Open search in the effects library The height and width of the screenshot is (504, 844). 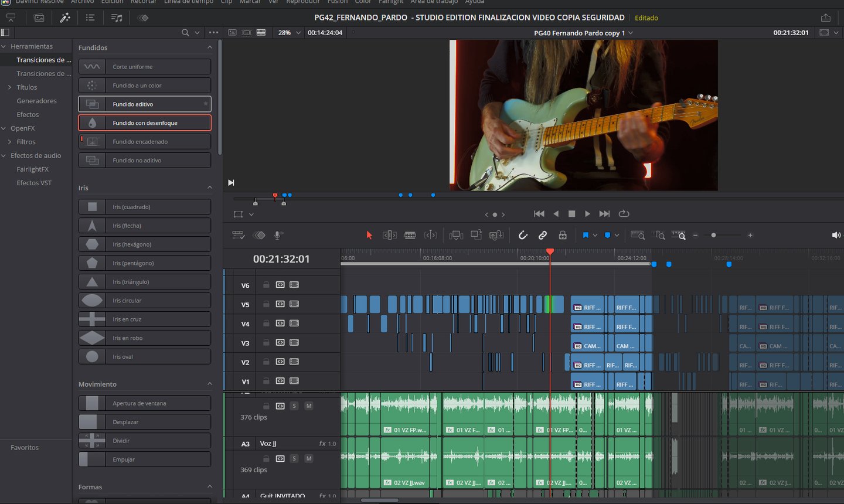coord(185,33)
